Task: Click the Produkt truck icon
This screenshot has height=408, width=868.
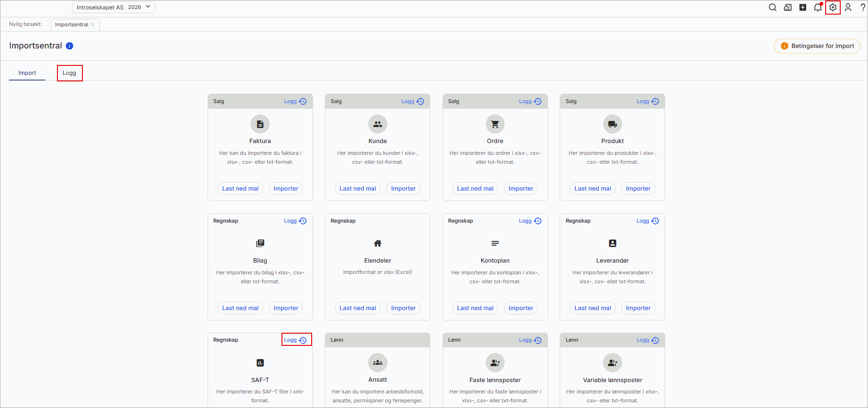Action: 612,124
